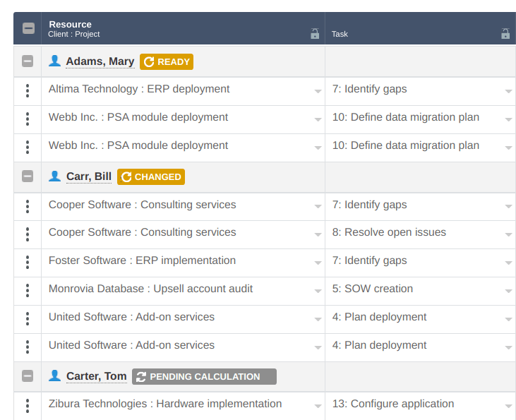The height and width of the screenshot is (420, 516).
Task: Open row menu for Monrovia Database row
Action: 28,291
